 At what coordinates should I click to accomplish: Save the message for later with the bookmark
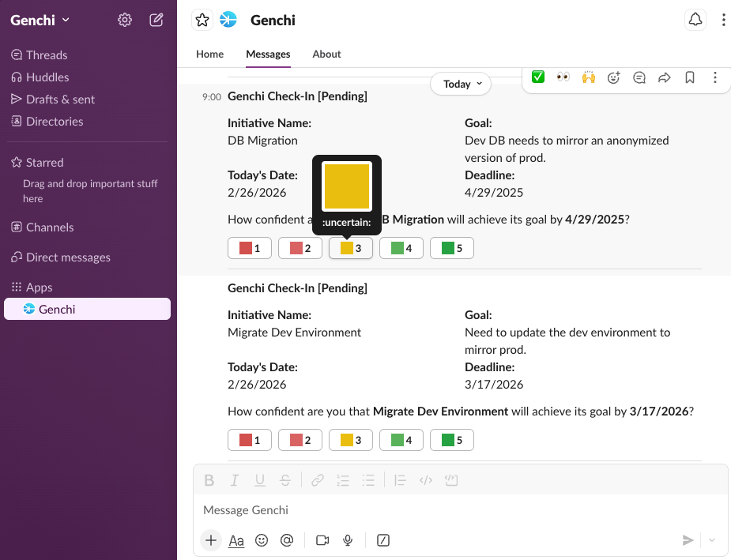(689, 77)
